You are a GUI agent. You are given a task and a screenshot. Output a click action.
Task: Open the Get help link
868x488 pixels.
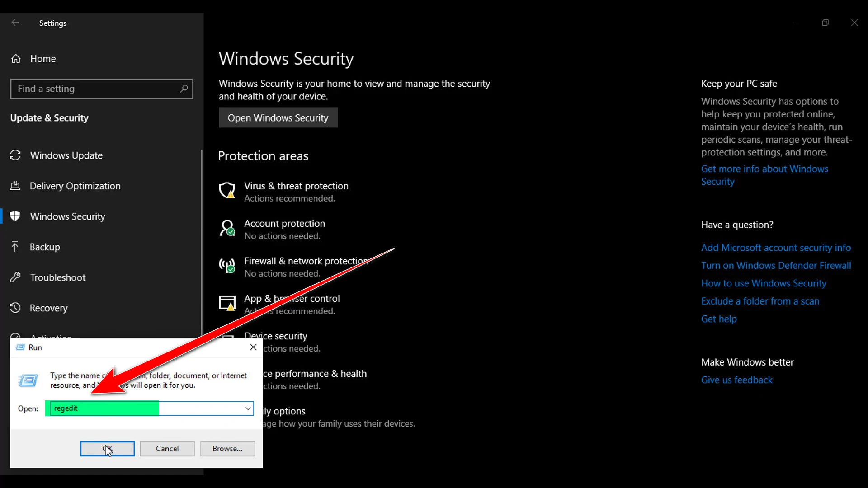(719, 319)
